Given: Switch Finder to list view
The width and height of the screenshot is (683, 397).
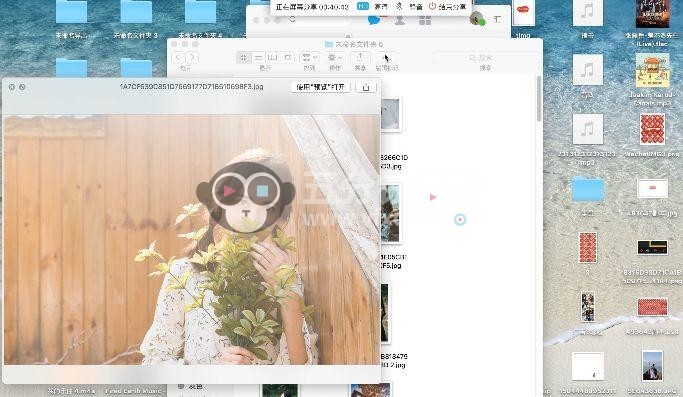Looking at the screenshot, I should (x=258, y=58).
